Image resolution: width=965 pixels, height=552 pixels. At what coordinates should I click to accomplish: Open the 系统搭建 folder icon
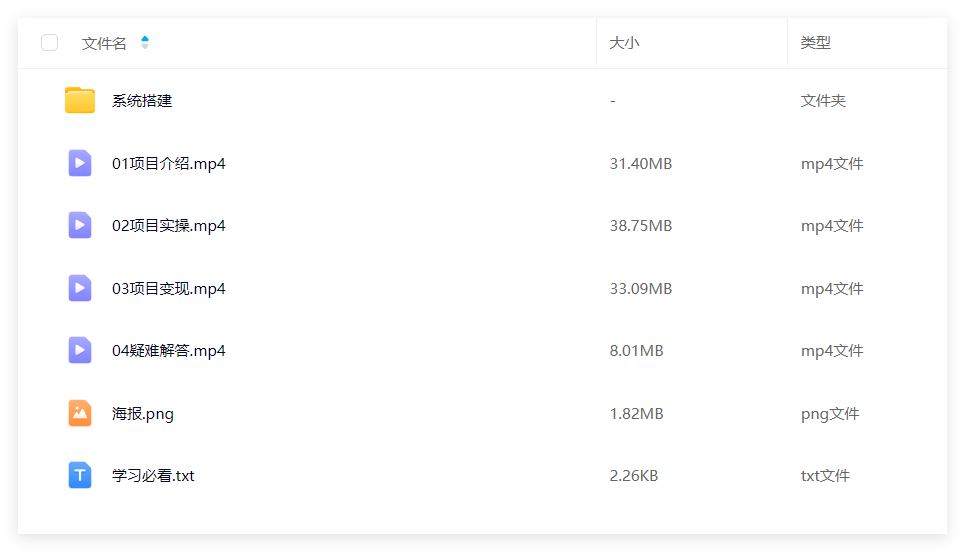(x=80, y=100)
